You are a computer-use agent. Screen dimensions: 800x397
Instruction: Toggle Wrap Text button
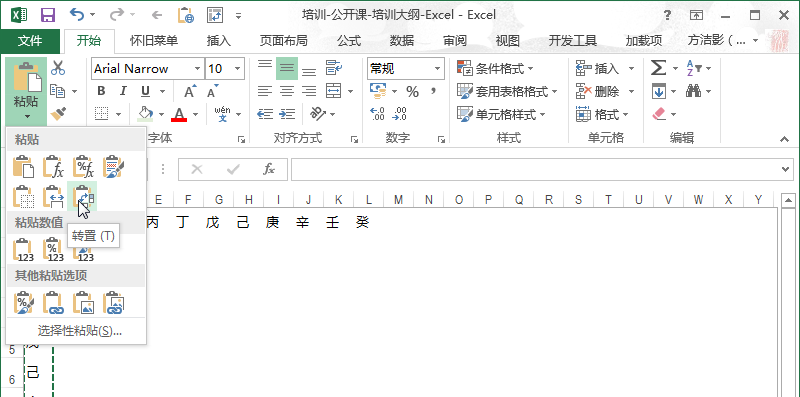[x=334, y=67]
